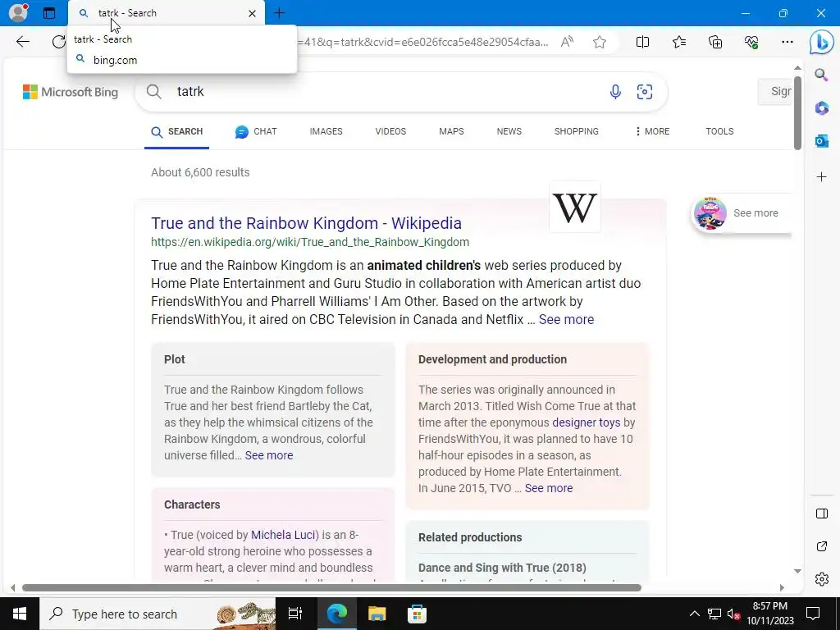Switch to the SHOPPING tab
Screen dimensions: 840x630
[x=577, y=132]
